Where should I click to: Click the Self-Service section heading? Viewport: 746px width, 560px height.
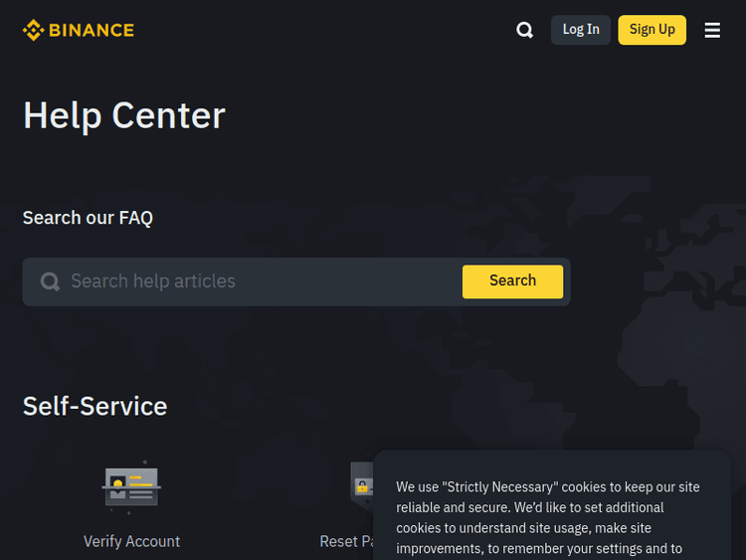point(95,406)
